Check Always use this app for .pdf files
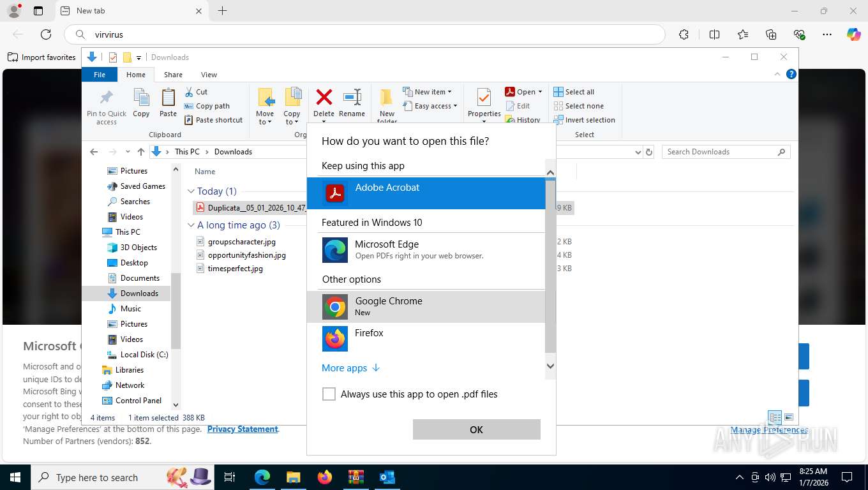 coord(329,394)
